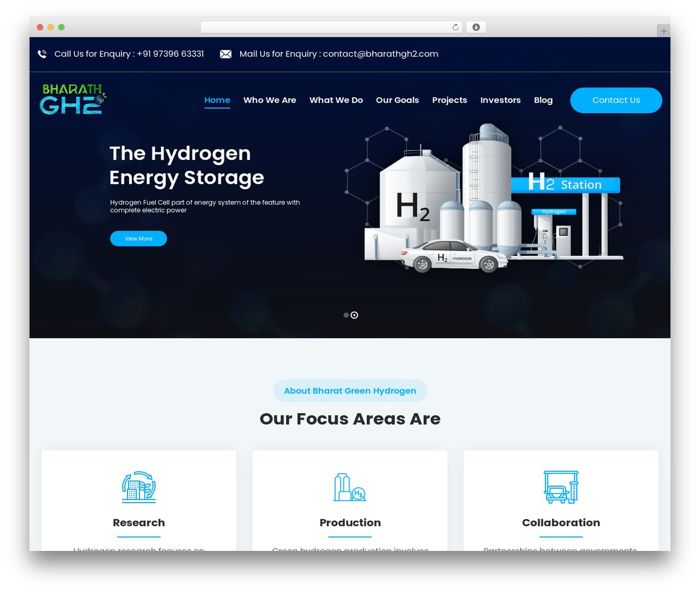The image size is (700, 593).
Task: Click the H2 Station hero illustration
Action: (x=485, y=199)
